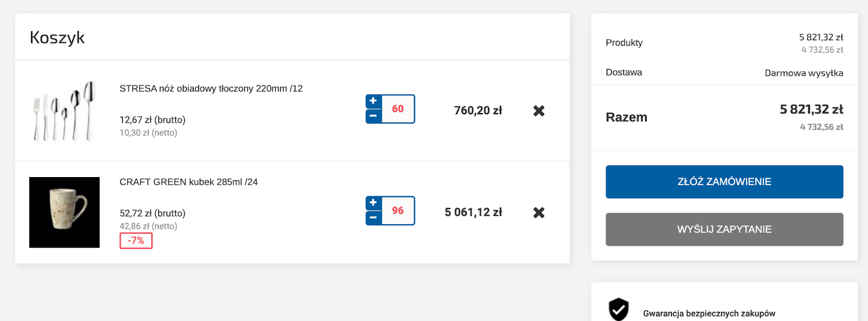
Task: Click the shield checkmark guarantee icon
Action: coord(618,310)
